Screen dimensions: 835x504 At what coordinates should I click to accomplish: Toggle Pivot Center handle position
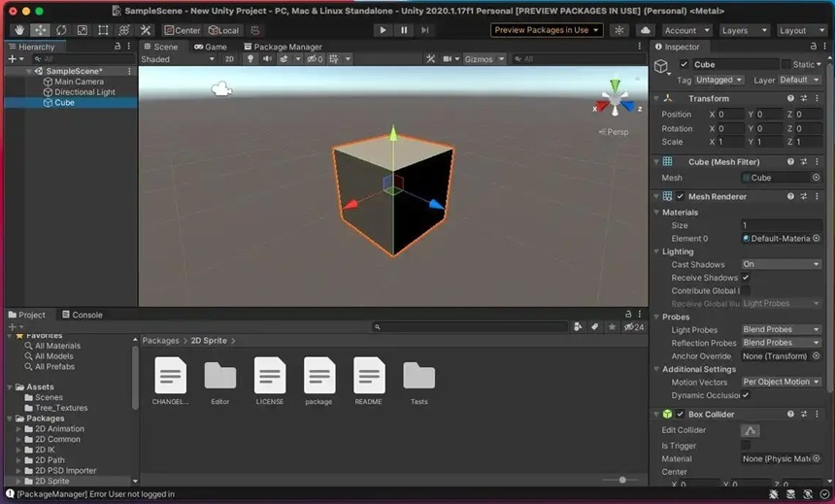pyautogui.click(x=183, y=30)
